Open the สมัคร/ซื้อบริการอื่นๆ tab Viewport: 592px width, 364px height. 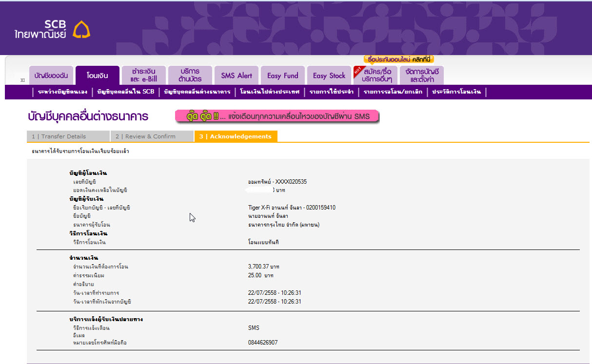[x=375, y=76]
